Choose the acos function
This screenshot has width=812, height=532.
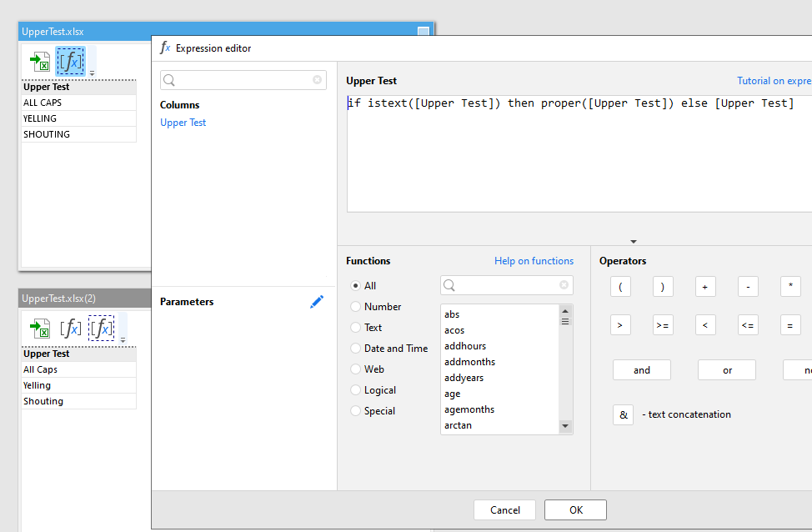[454, 330]
